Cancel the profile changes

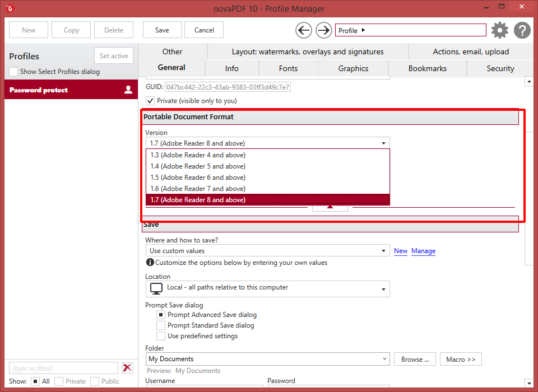204,30
